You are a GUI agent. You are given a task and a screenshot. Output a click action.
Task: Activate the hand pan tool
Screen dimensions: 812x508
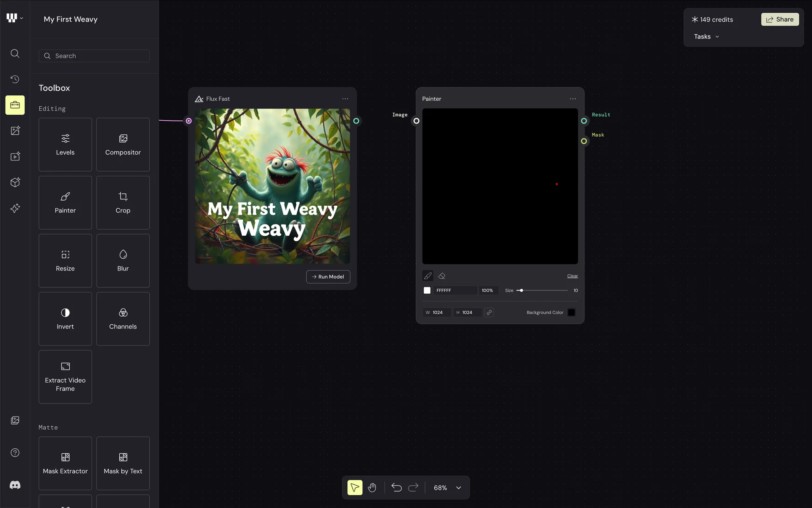pyautogui.click(x=372, y=488)
